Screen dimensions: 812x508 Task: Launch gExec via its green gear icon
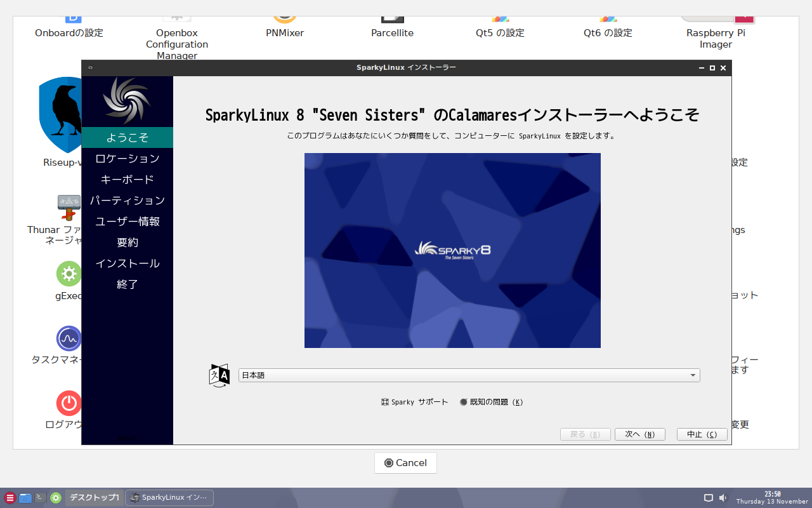(69, 274)
